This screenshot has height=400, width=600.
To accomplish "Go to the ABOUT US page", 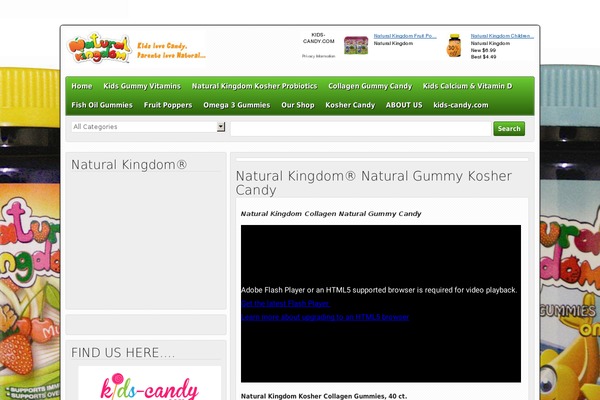I will coord(404,105).
